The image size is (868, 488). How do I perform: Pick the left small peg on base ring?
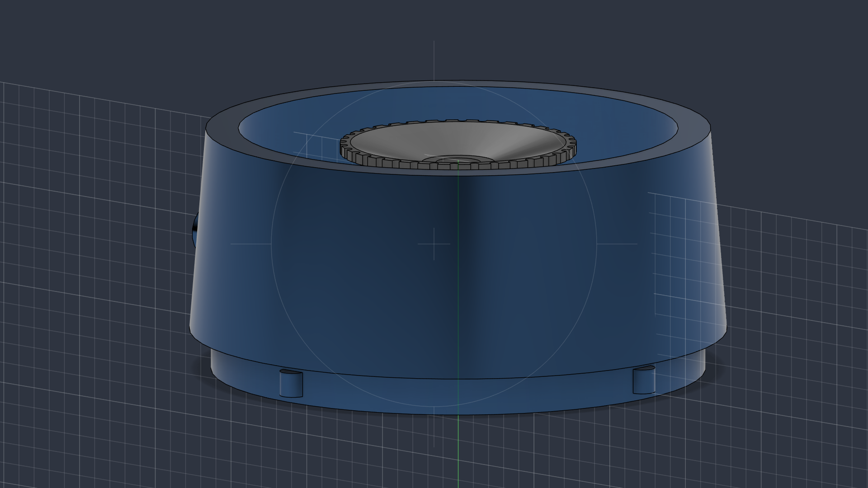(x=291, y=383)
